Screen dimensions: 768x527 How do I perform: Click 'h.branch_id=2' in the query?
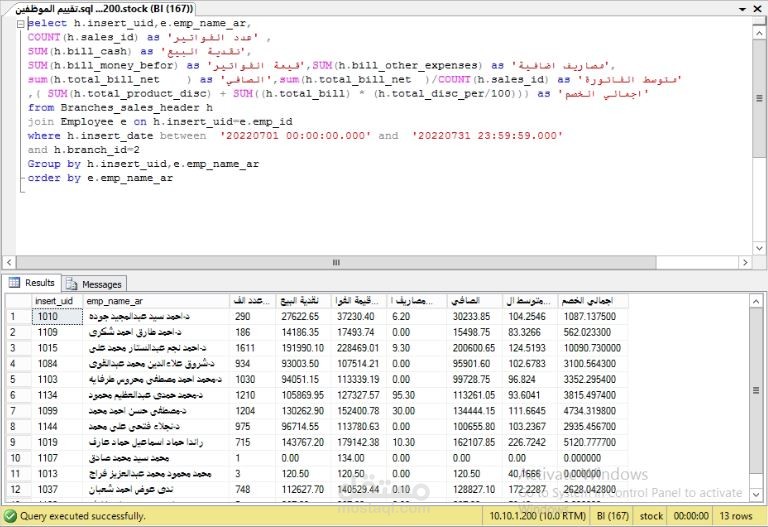(96, 150)
